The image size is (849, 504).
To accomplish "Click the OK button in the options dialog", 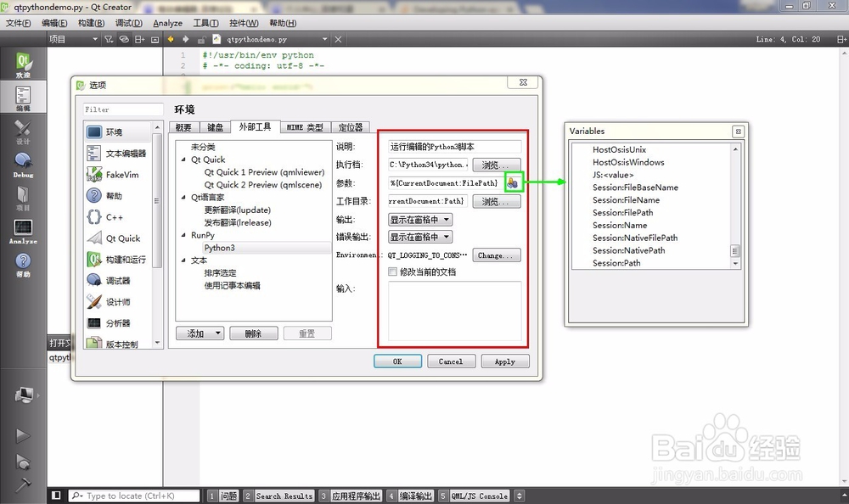I will coord(397,361).
